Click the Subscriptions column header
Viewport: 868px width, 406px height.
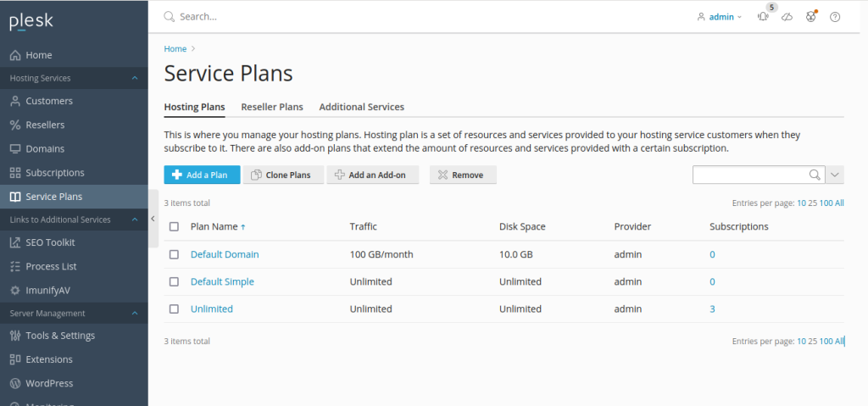738,226
